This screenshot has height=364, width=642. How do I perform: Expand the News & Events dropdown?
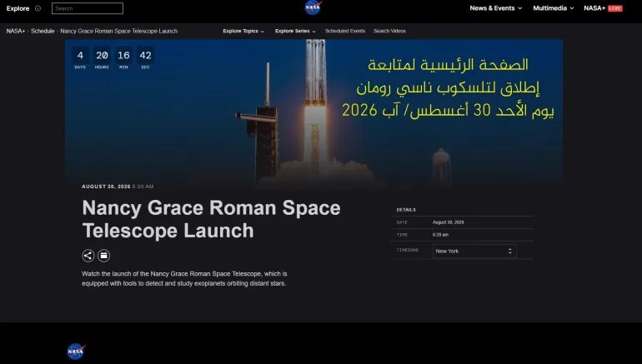pyautogui.click(x=495, y=7)
